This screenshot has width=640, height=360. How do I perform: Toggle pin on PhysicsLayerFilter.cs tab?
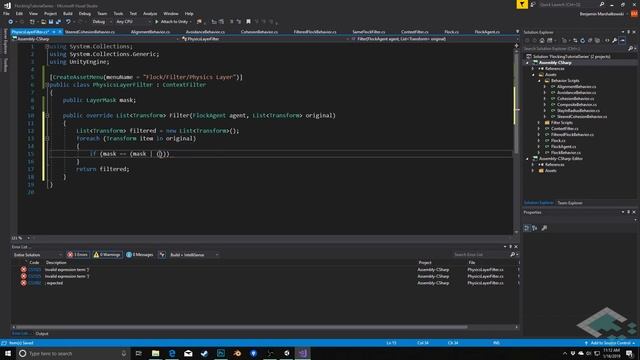[54, 32]
